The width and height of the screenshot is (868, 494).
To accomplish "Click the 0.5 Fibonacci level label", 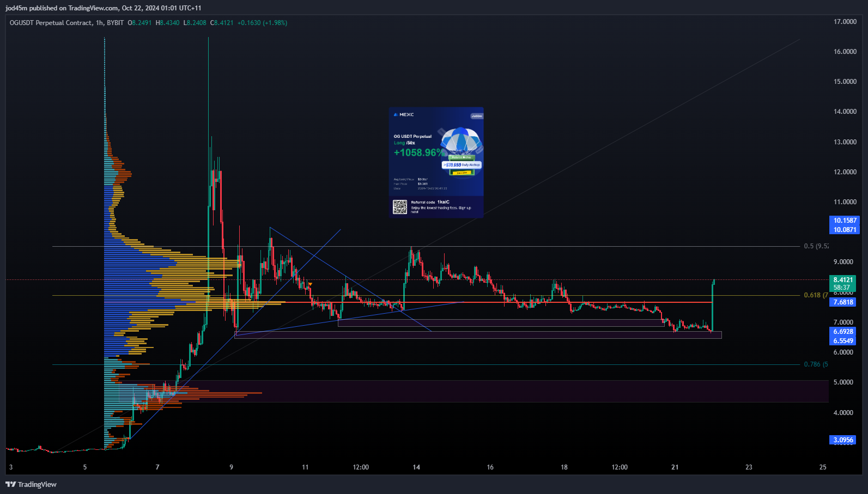I will [x=816, y=246].
